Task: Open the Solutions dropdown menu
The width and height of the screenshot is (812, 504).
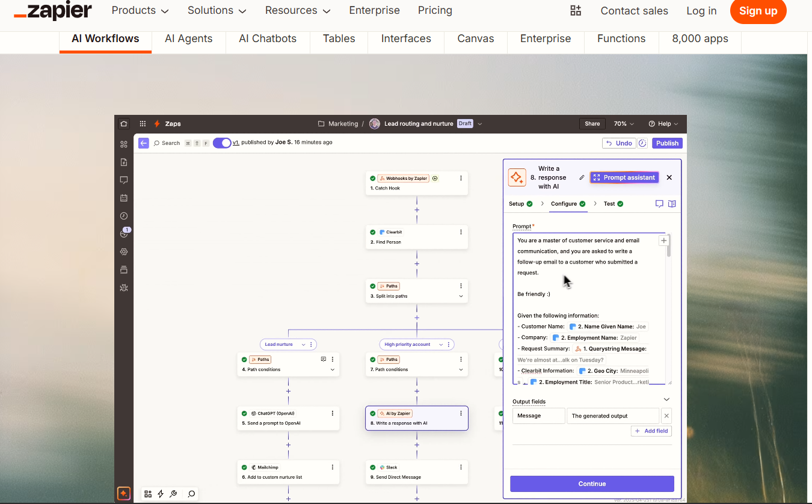Action: [217, 11]
